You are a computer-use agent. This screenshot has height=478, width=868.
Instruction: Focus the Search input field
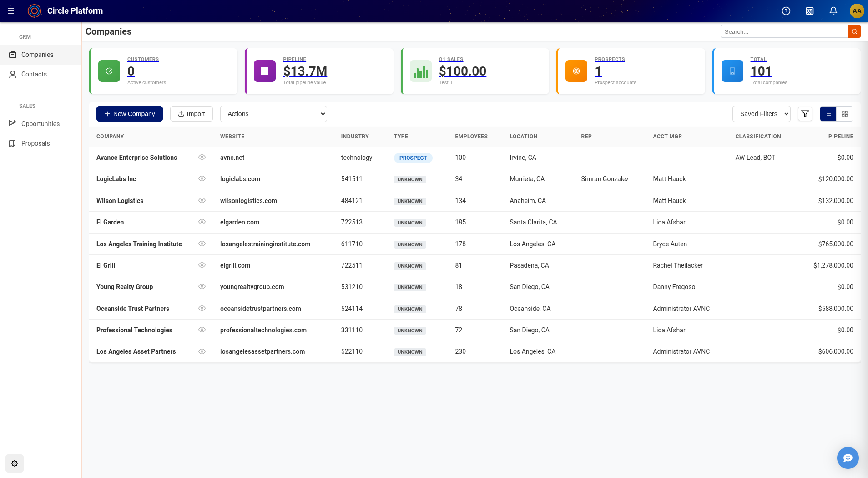[784, 31]
